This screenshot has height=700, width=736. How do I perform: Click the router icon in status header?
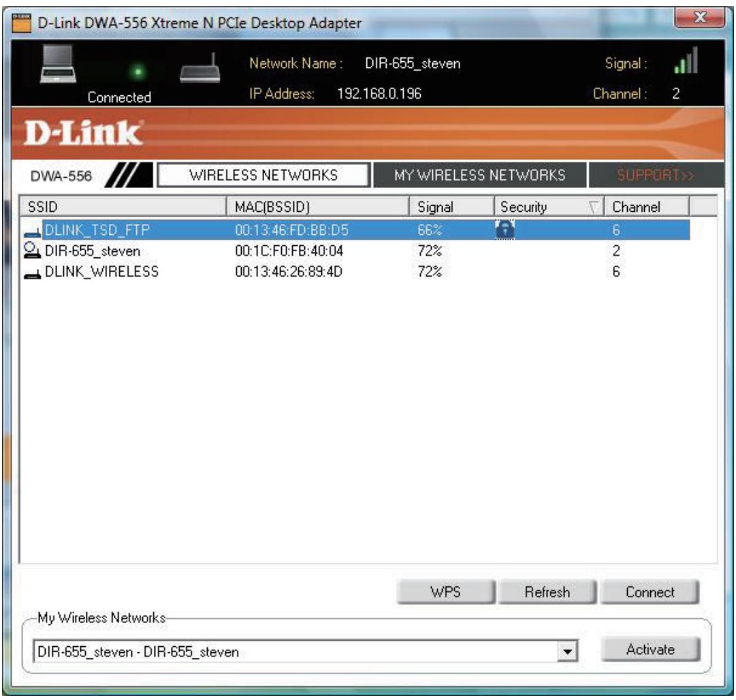click(200, 68)
